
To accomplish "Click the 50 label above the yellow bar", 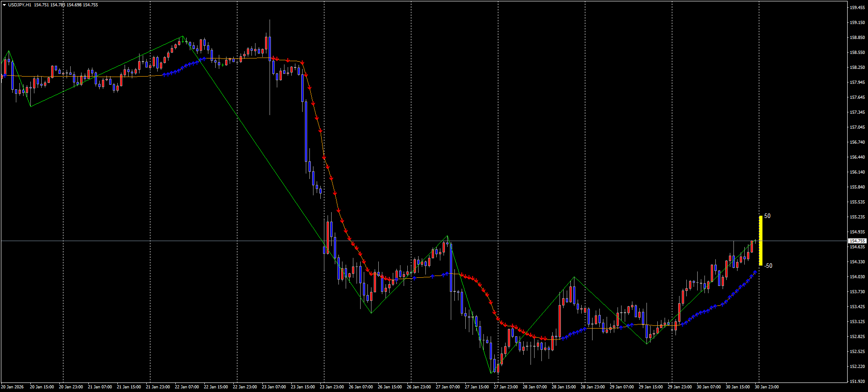I will pyautogui.click(x=767, y=216).
